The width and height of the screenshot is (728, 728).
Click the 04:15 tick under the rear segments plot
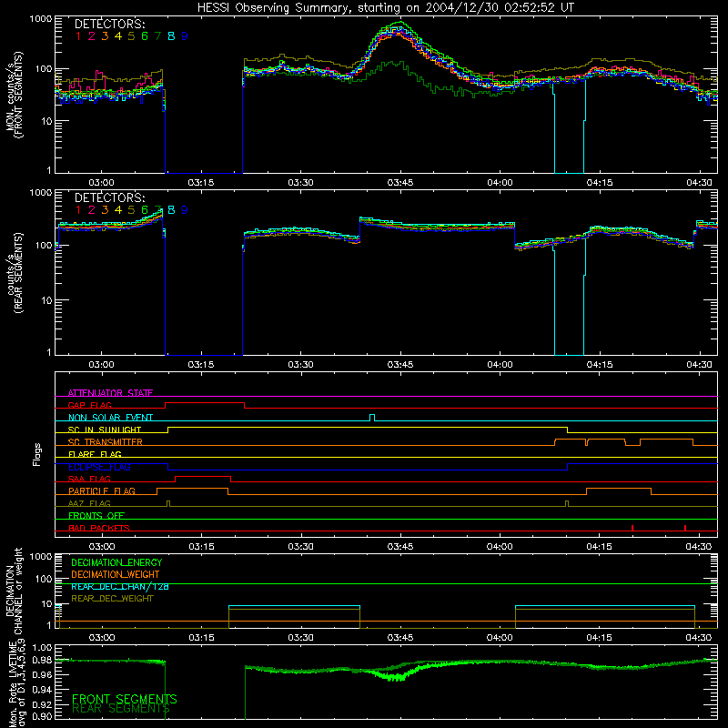pyautogui.click(x=600, y=365)
